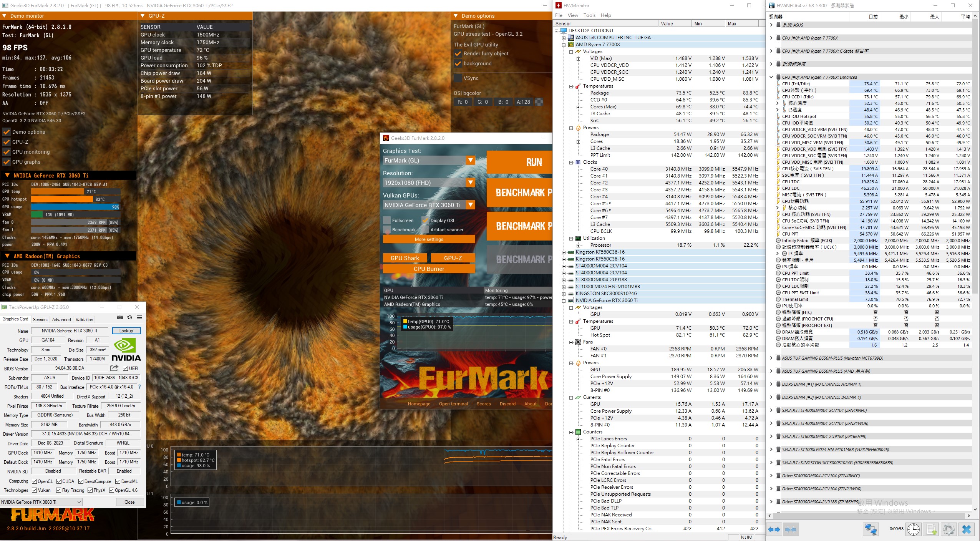Open the GPU-Z hamburger menu

click(139, 317)
